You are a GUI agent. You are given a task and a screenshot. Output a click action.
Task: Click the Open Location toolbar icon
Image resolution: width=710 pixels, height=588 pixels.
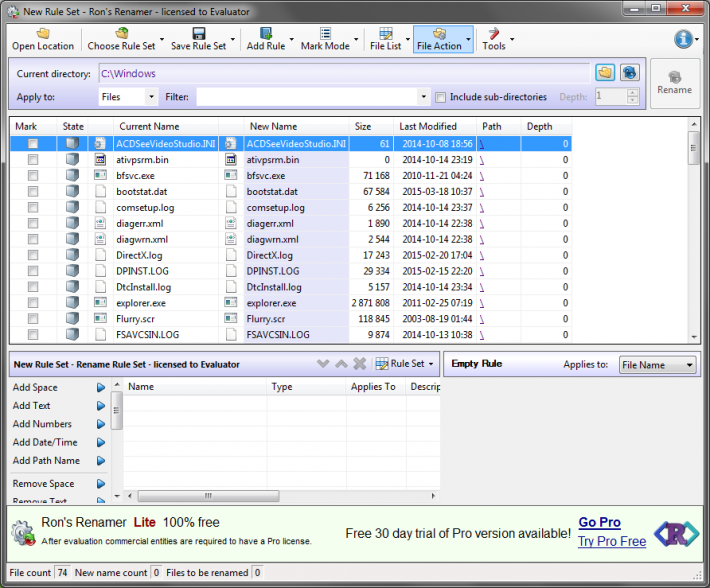43,33
